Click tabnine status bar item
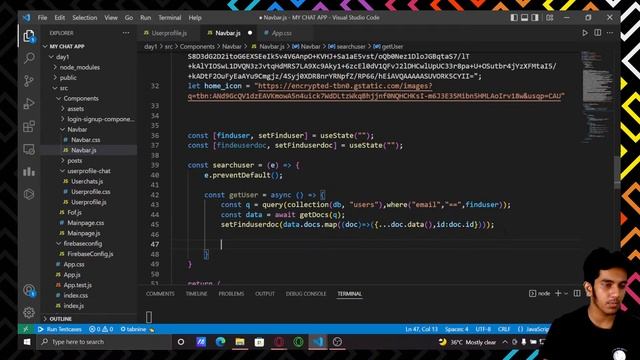 click(x=137, y=329)
